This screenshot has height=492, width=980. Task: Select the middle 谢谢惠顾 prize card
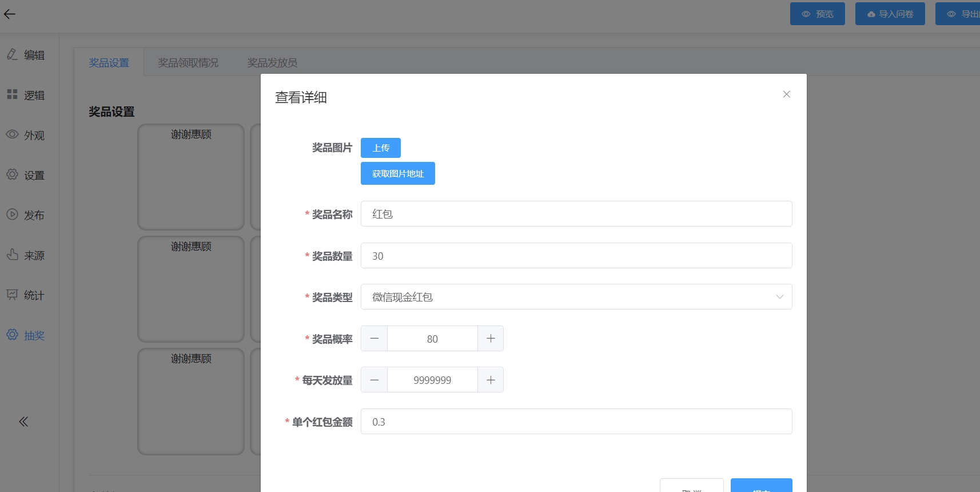click(191, 289)
